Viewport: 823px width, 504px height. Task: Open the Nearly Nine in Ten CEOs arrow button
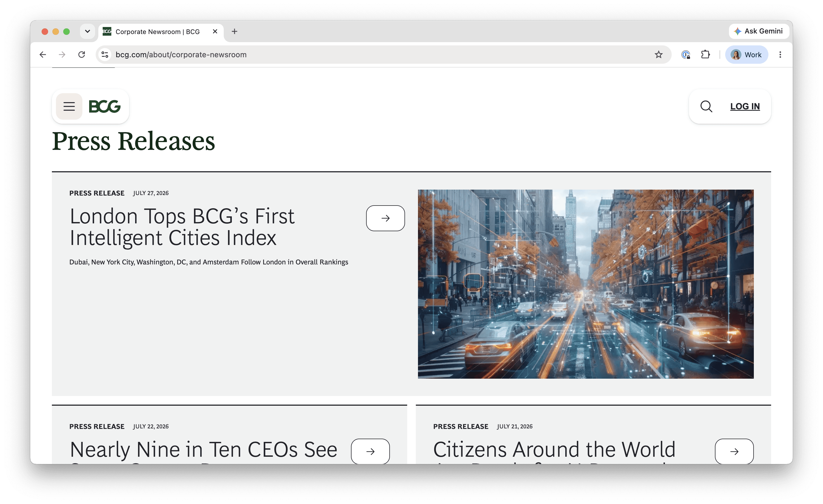click(370, 451)
